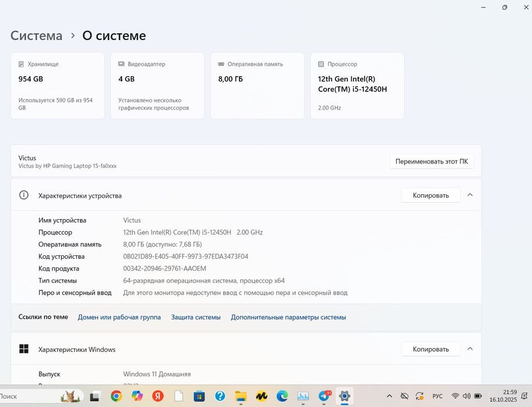Click the Процессор i5-12450H card
The width and height of the screenshot is (532, 407).
point(357,85)
